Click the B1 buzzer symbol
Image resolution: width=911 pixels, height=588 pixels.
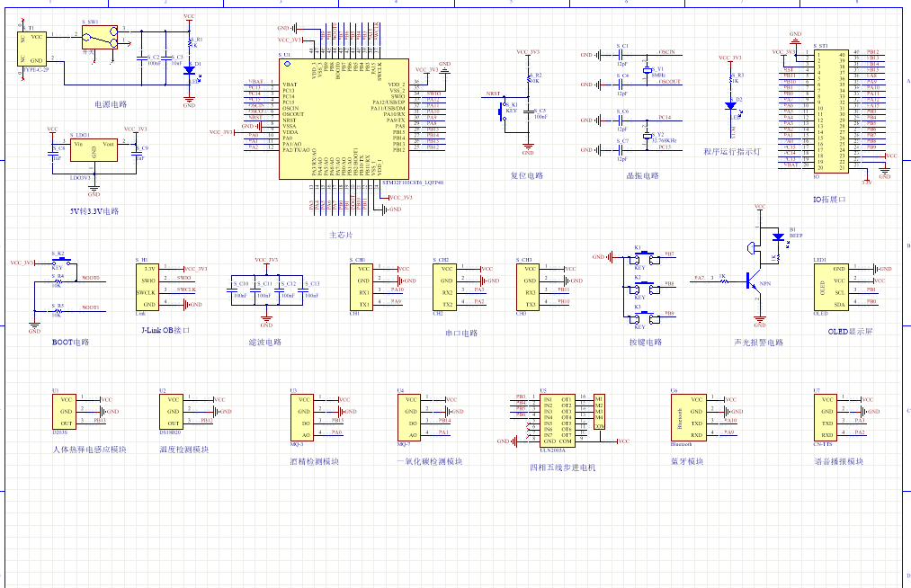click(x=780, y=237)
